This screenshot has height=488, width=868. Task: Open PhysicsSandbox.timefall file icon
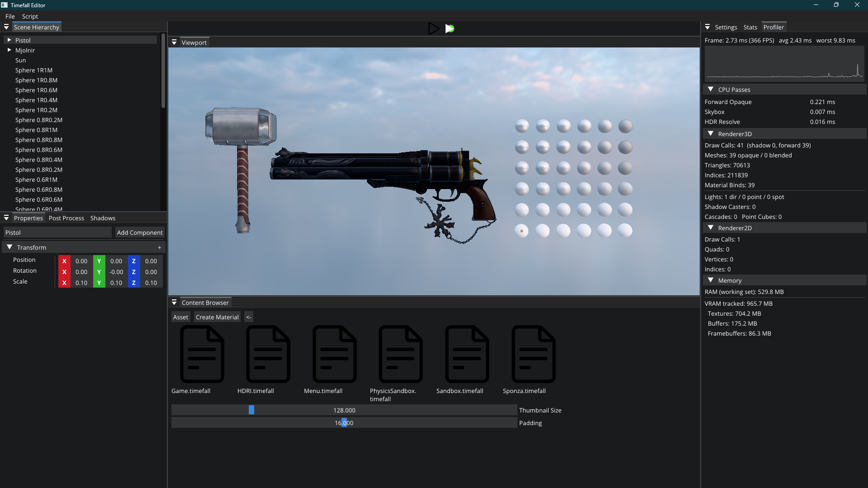click(401, 354)
